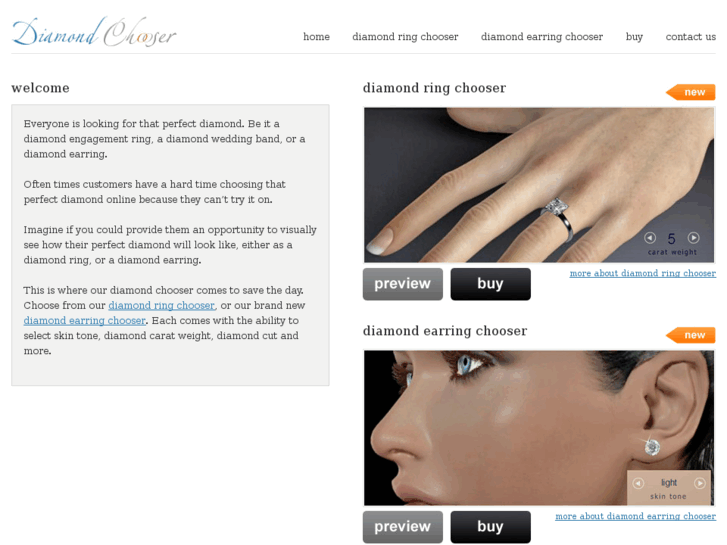Decrease carat weight with left arrow
Viewport: 727px width, 545px height.
click(650, 238)
